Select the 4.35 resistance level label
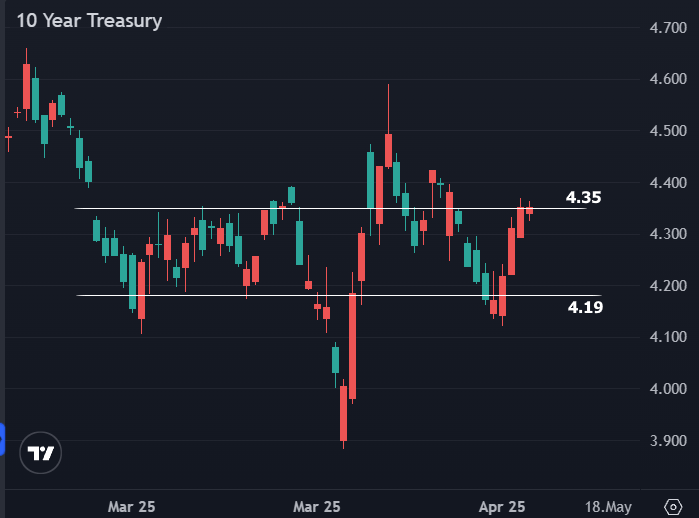This screenshot has height=518, width=699. click(x=583, y=197)
